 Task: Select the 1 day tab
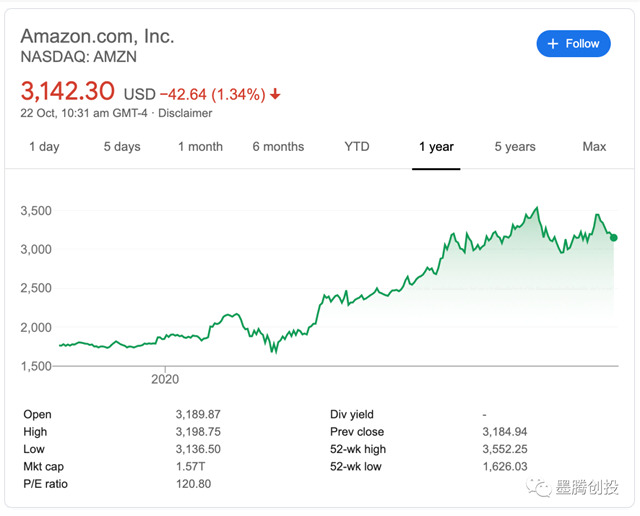click(x=44, y=147)
